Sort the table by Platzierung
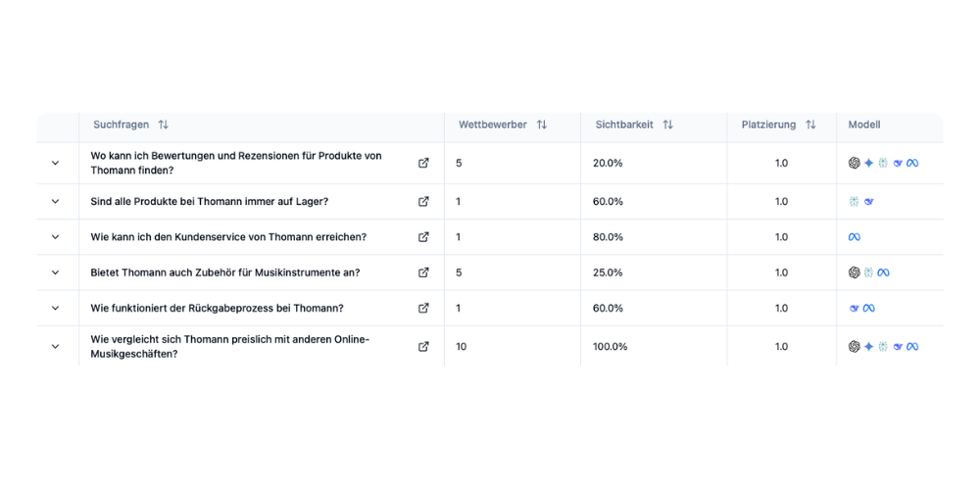This screenshot has height=490, width=980. [x=810, y=125]
